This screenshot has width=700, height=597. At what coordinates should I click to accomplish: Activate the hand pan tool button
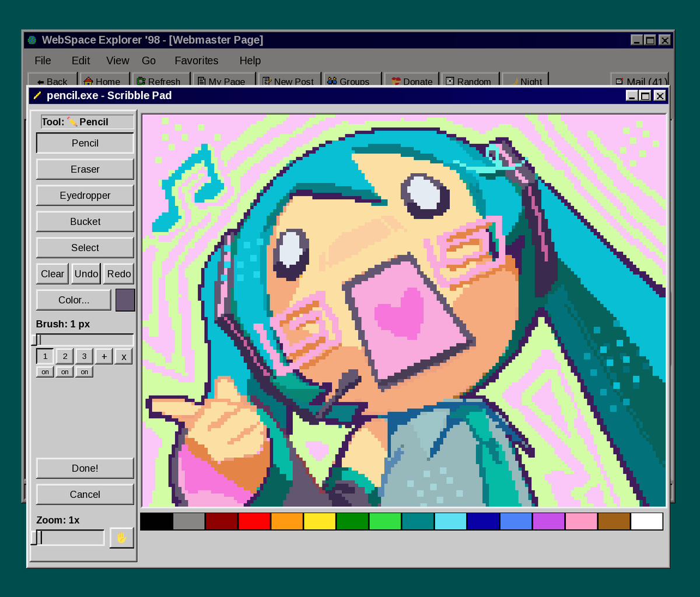click(x=122, y=538)
